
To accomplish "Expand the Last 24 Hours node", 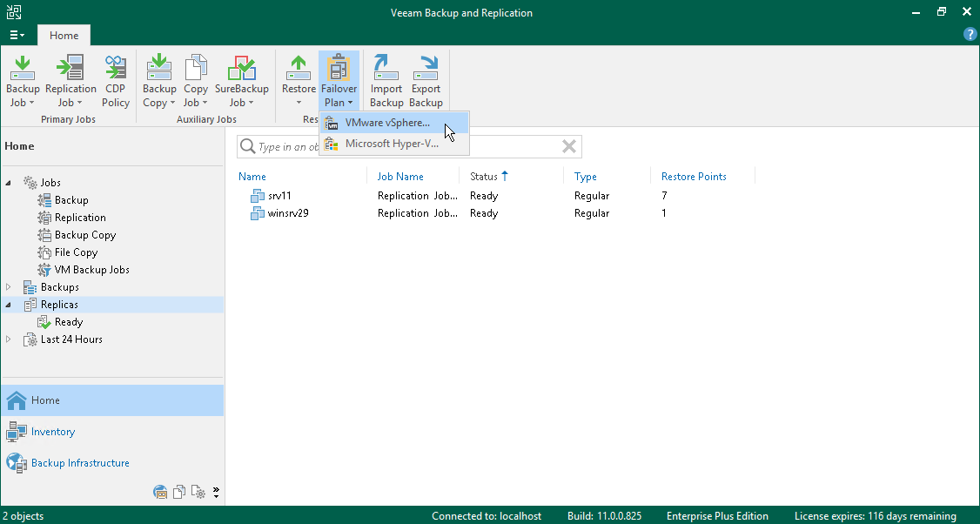I will coord(8,339).
